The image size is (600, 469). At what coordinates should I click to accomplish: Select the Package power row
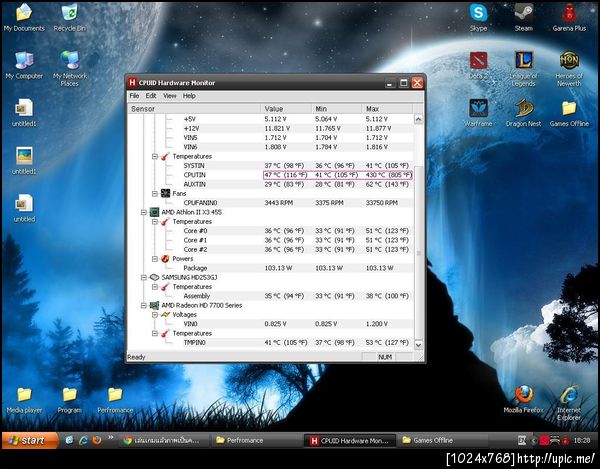click(x=271, y=268)
